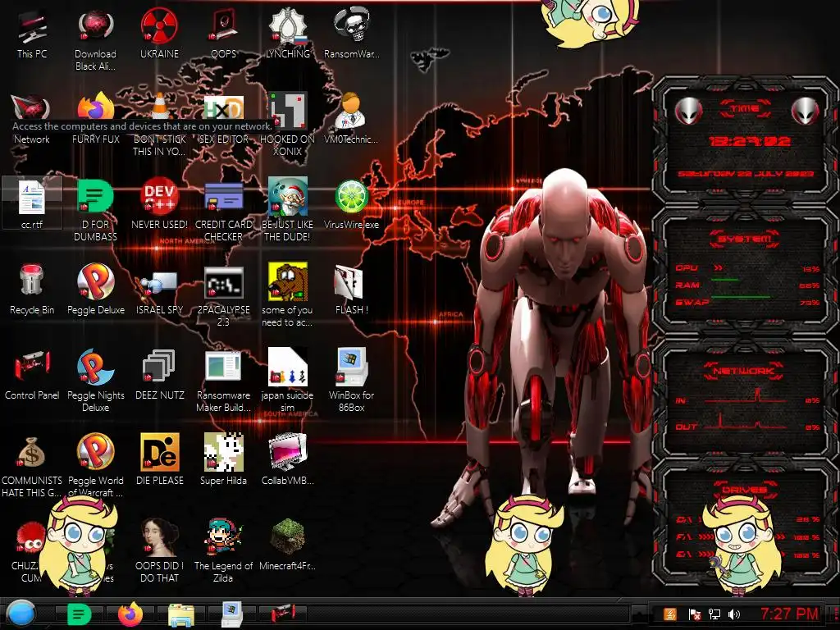The image size is (840, 630).
Task: Open the Ransomware Maker Build... shortcut
Action: (223, 381)
